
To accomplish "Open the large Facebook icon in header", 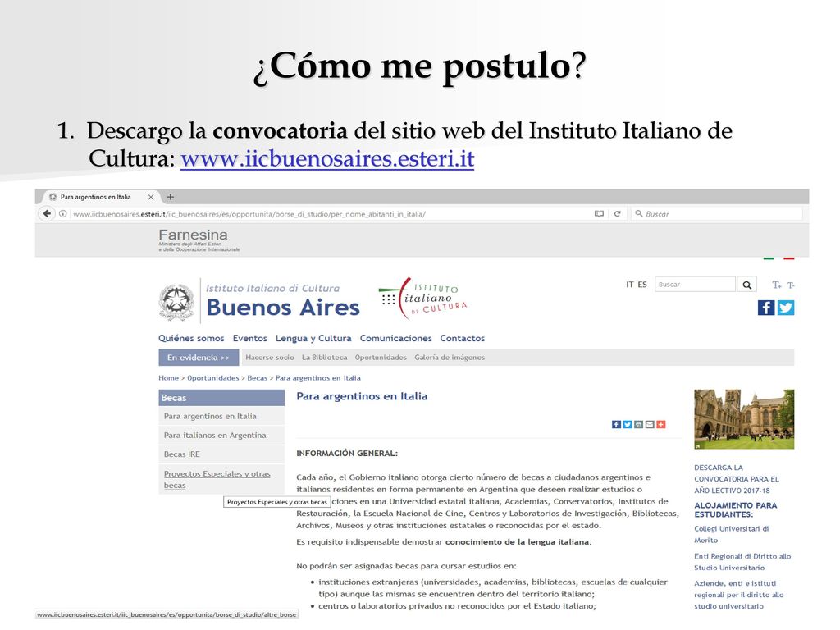I will point(766,308).
